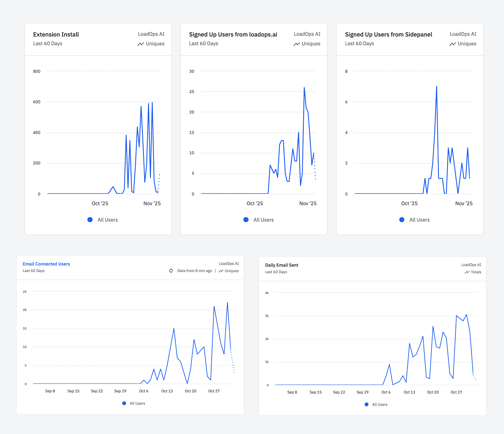Open the Extension Install chart title
This screenshot has width=504, height=434.
[x=56, y=35]
